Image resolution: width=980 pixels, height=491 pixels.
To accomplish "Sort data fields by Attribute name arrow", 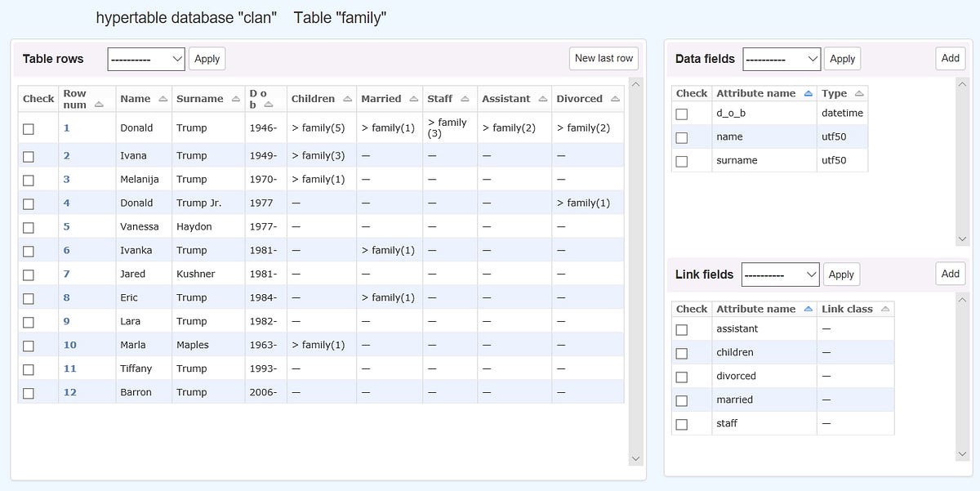I will tap(808, 94).
